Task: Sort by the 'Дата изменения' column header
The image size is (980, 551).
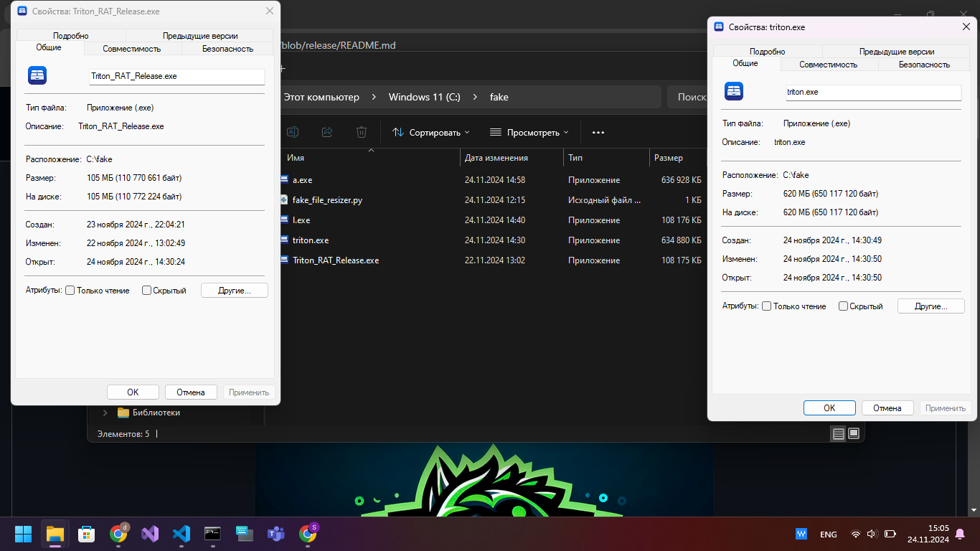Action: click(512, 158)
